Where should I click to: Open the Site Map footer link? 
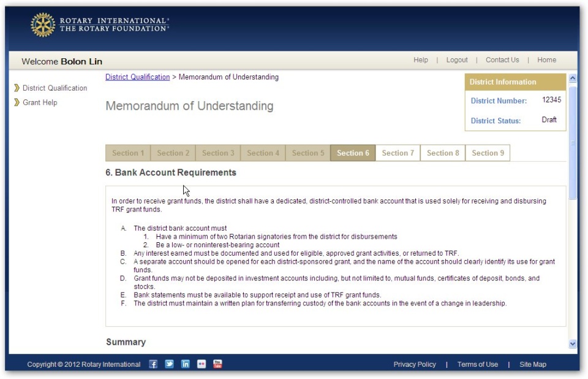click(532, 364)
